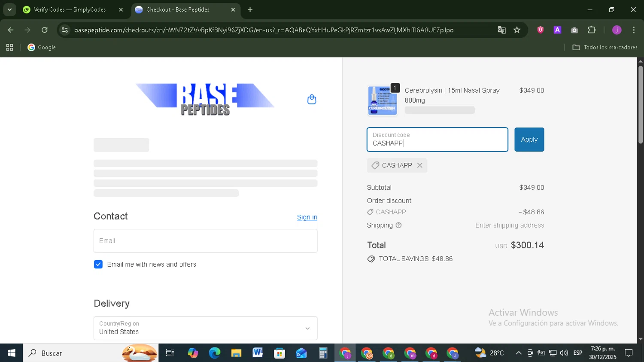Click the Apply discount button
Viewport: 644px width, 362px height.
coord(529,140)
